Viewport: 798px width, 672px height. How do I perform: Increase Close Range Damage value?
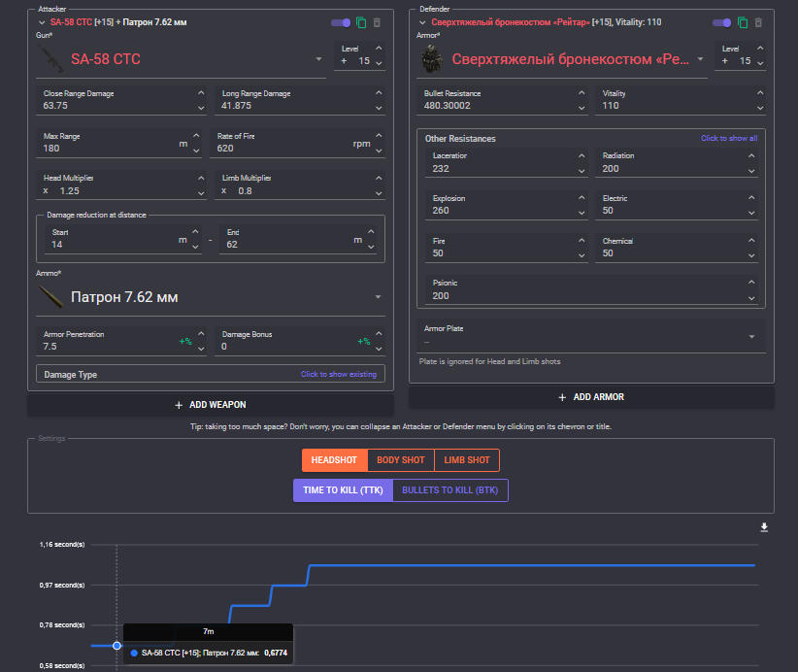pos(201,92)
